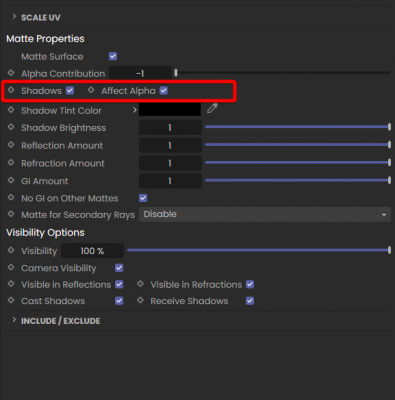Disable Receive Shadows checkbox
The width and height of the screenshot is (395, 400).
point(250,301)
